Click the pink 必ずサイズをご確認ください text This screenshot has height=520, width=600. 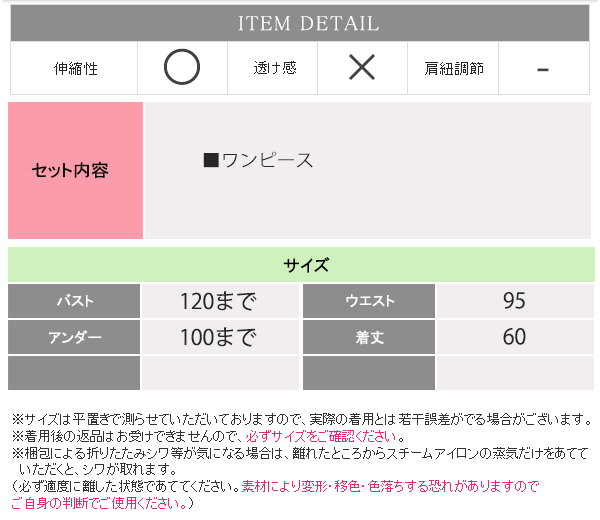click(x=322, y=437)
